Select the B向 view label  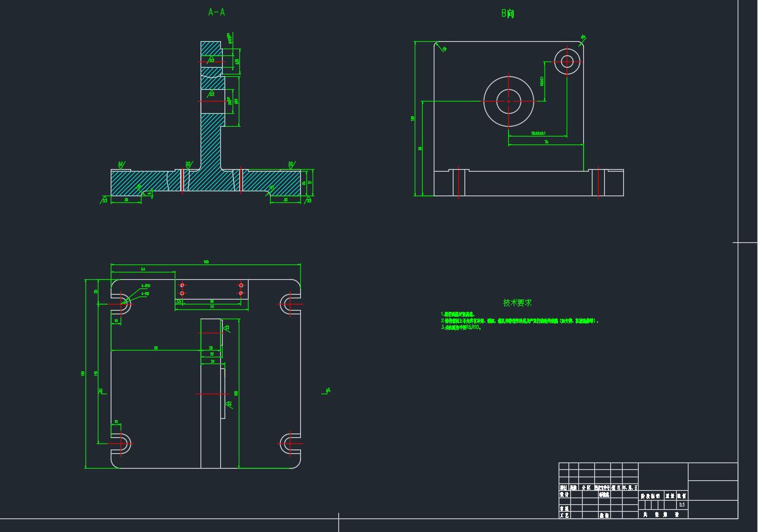tap(508, 14)
